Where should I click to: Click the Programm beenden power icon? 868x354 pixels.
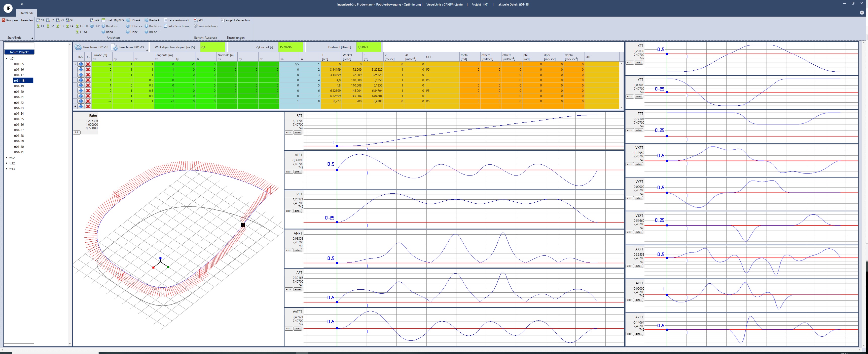point(4,20)
